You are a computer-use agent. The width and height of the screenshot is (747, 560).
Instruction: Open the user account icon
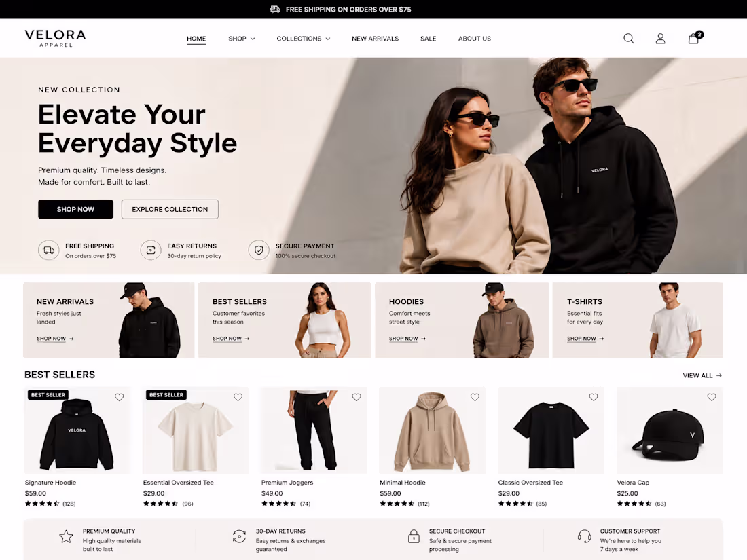(660, 39)
